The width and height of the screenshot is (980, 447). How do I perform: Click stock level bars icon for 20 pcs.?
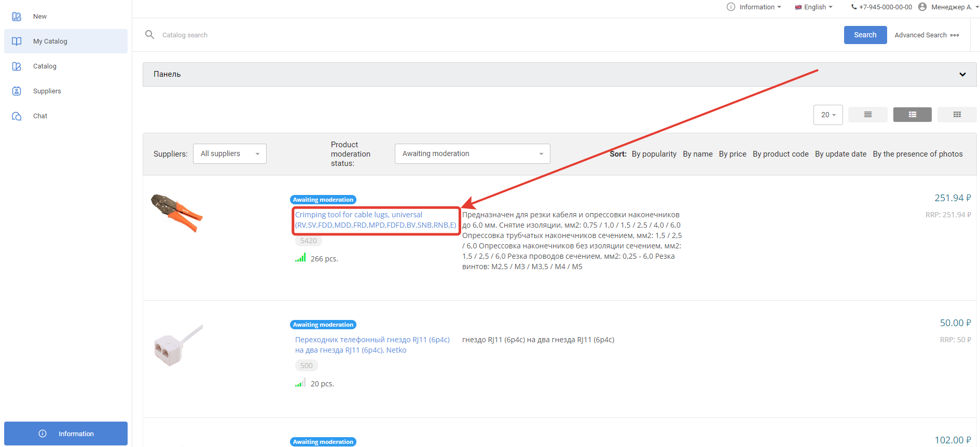pos(300,383)
